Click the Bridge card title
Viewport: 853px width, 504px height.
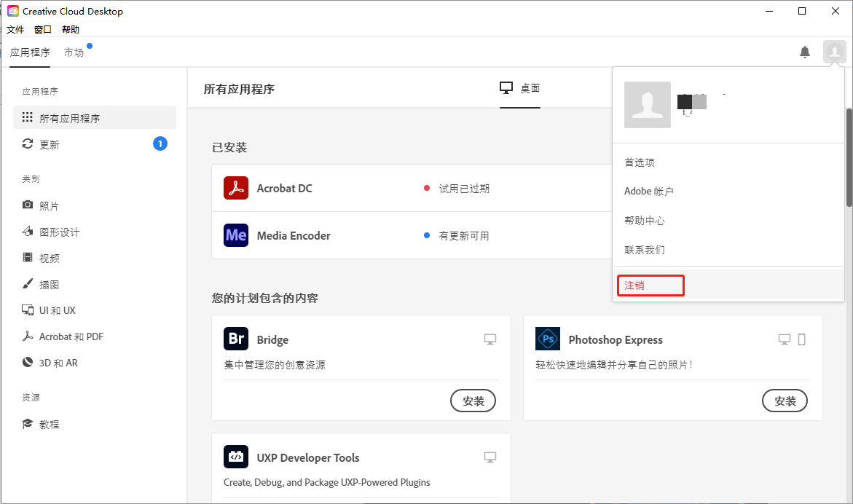click(272, 340)
